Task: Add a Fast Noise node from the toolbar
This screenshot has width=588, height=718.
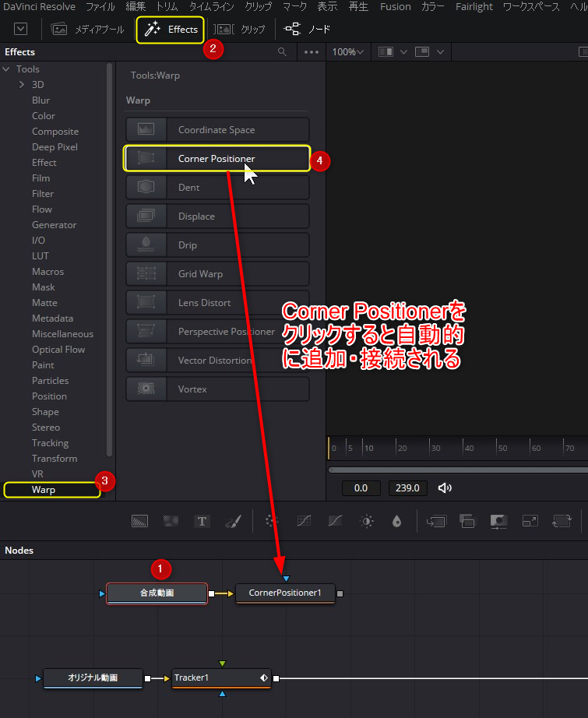Action: 171,521
